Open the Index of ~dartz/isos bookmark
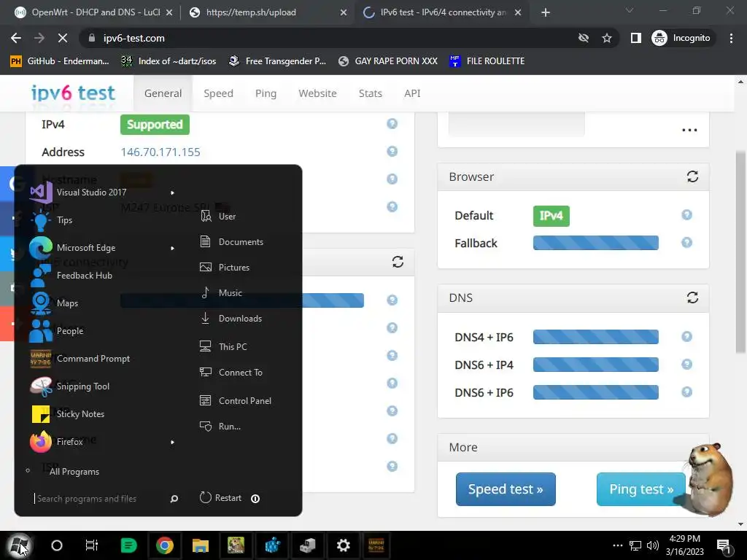This screenshot has height=560, width=747. point(169,61)
